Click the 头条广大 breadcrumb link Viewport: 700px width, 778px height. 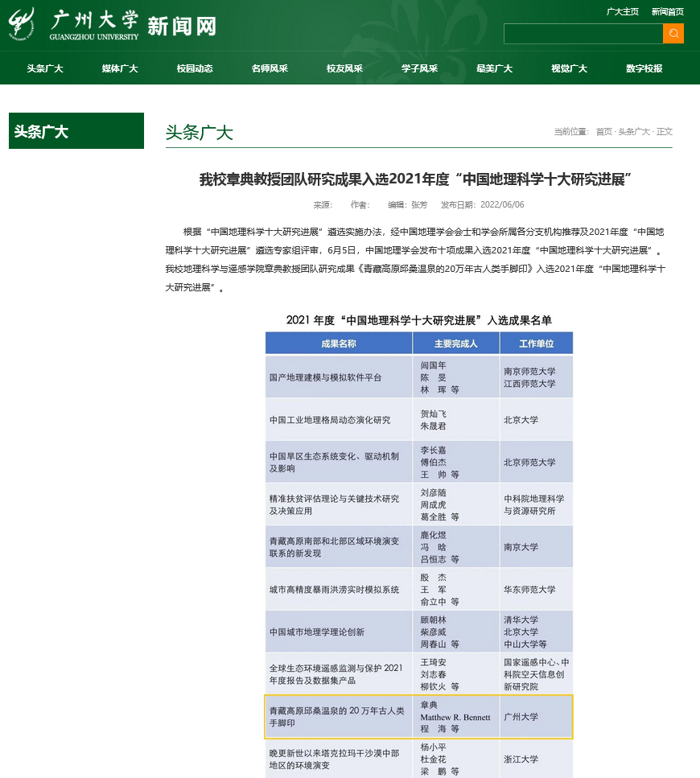click(634, 131)
